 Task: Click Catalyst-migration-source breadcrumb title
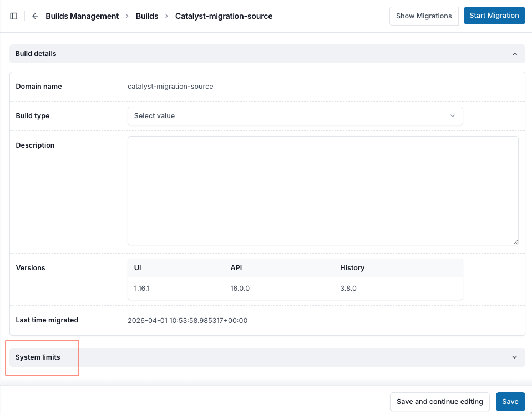click(224, 16)
